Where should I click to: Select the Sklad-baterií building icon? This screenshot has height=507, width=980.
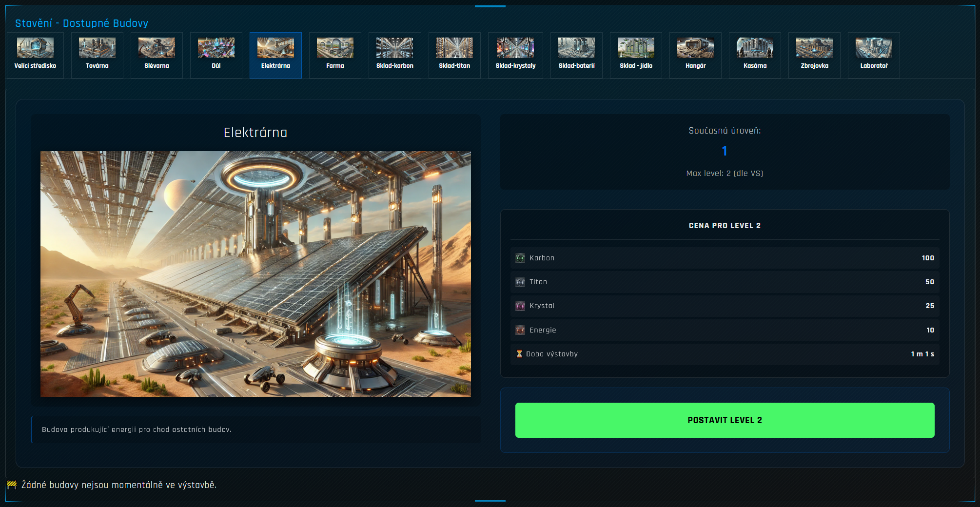point(576,55)
